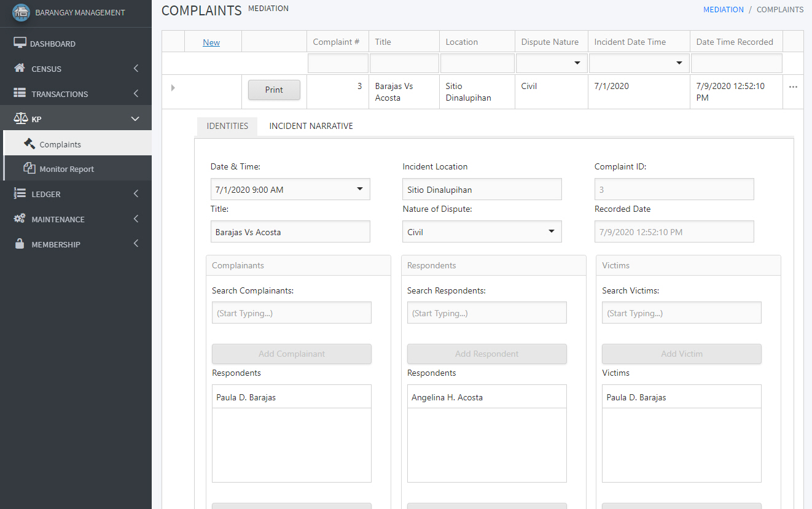Click the Add Respondent button
This screenshot has width=812, height=509.
[x=487, y=354]
